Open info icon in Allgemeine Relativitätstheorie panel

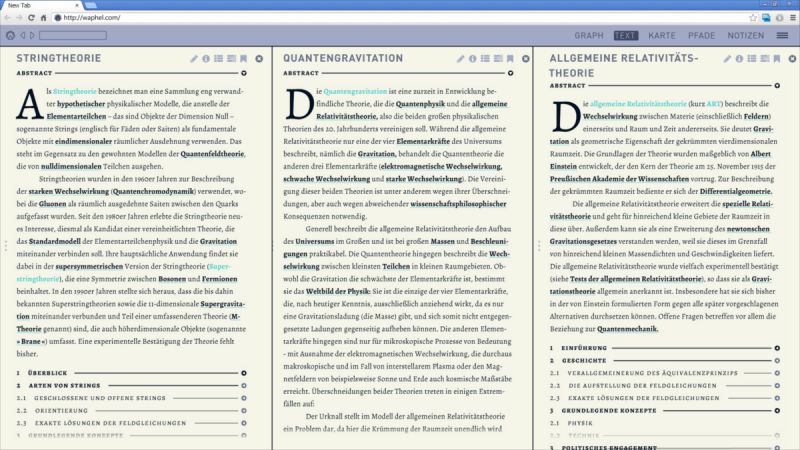pos(739,59)
